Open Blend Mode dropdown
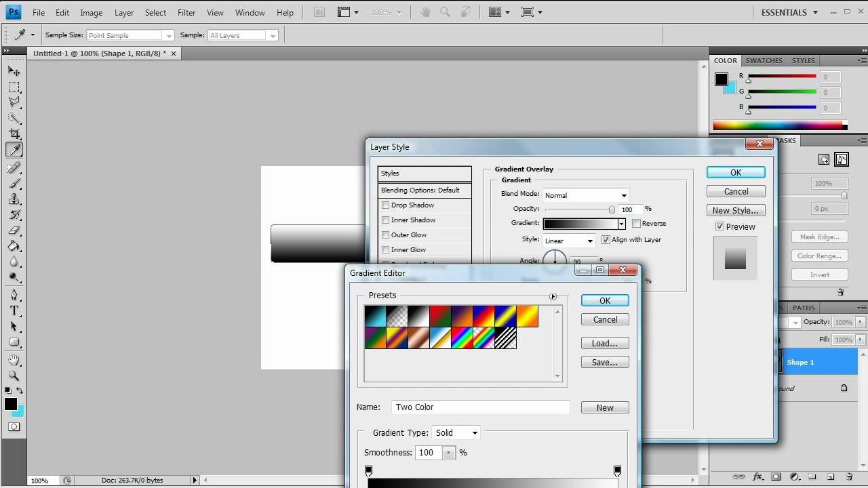 coord(586,195)
